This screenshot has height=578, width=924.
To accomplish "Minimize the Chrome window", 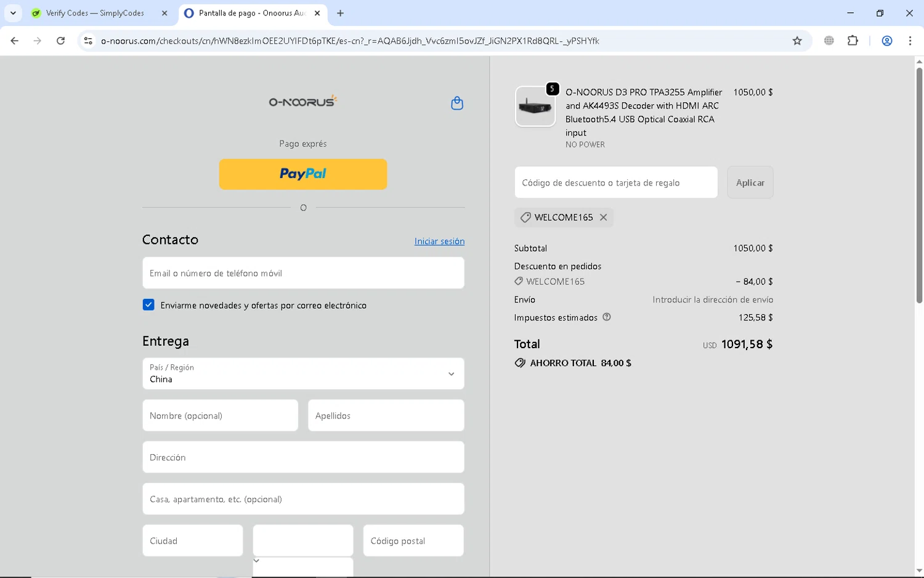I will pyautogui.click(x=850, y=13).
